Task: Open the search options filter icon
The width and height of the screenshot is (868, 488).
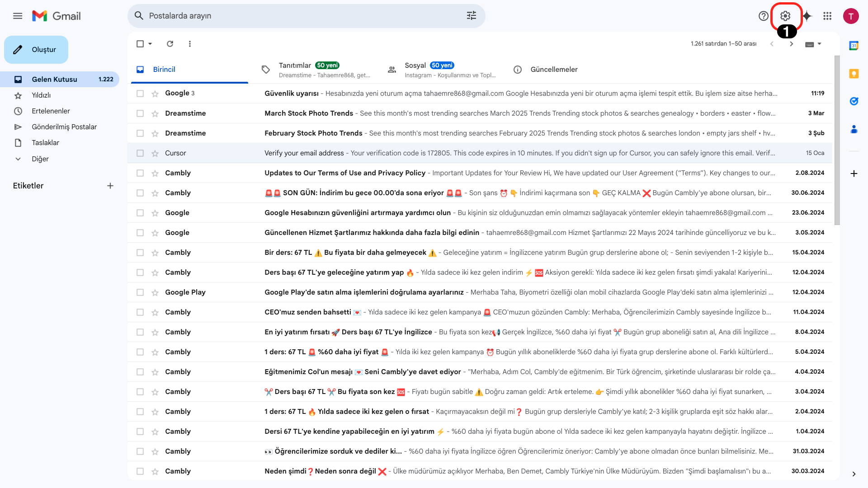Action: pyautogui.click(x=472, y=16)
